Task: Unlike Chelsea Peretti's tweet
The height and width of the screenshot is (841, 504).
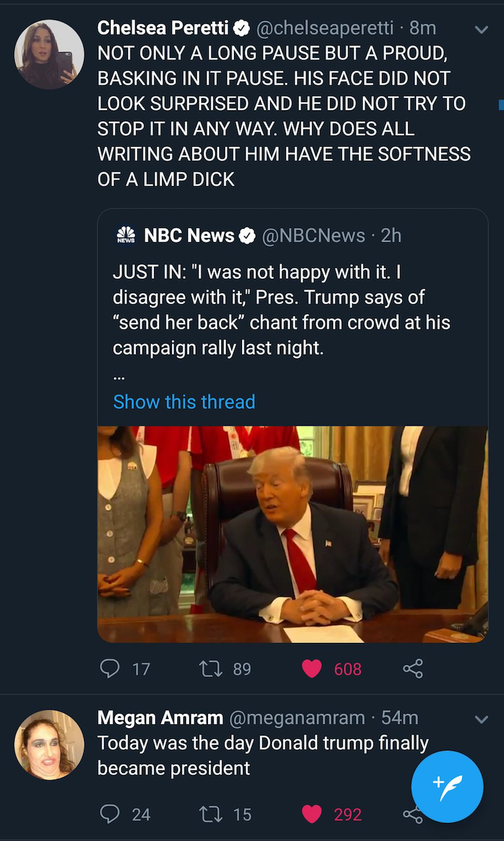Action: [311, 668]
